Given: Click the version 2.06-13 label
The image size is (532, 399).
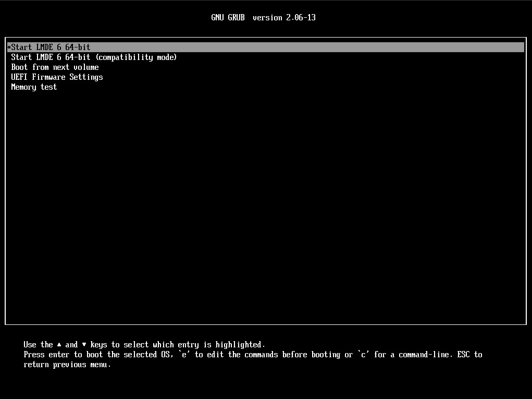Looking at the screenshot, I should point(284,18).
